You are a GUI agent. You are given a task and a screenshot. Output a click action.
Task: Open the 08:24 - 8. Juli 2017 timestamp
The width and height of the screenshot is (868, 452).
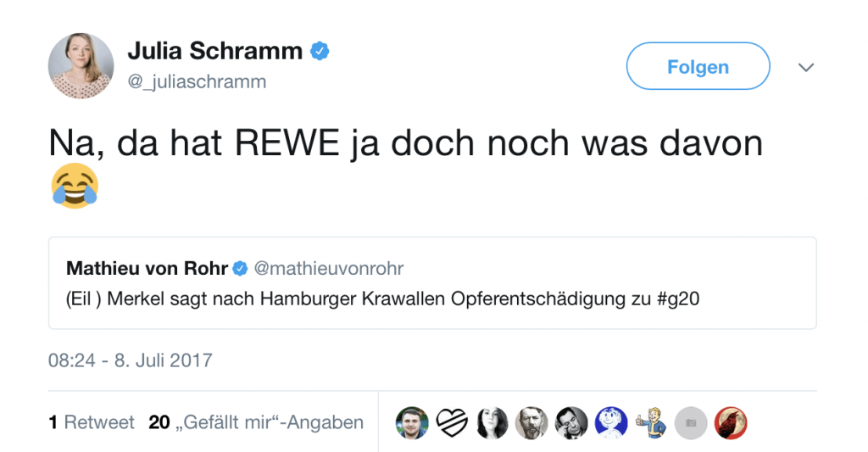131,360
